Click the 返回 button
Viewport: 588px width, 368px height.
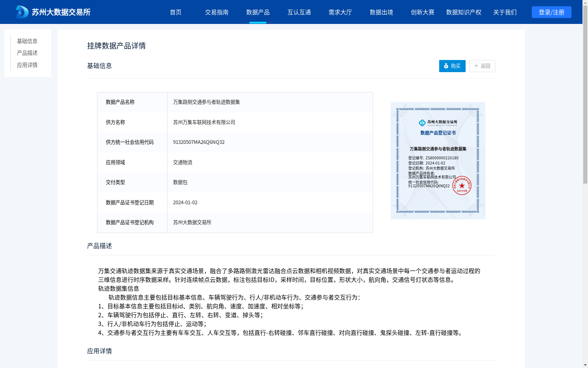[482, 66]
